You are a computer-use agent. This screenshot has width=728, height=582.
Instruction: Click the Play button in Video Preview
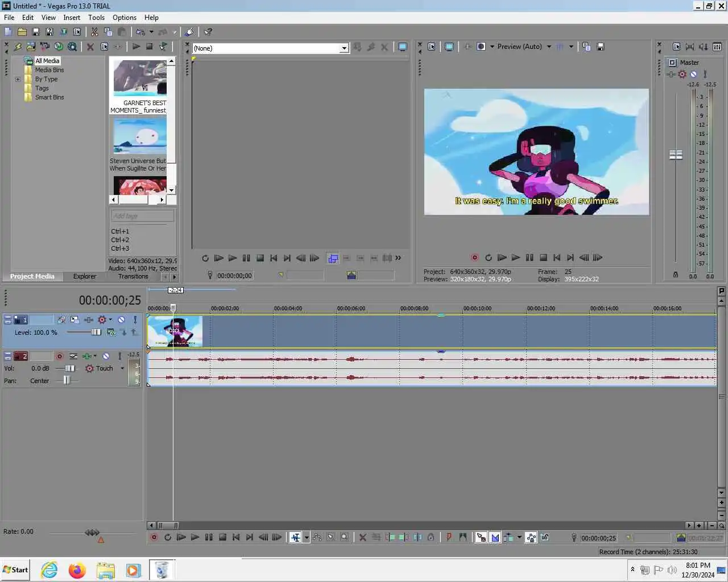point(516,257)
